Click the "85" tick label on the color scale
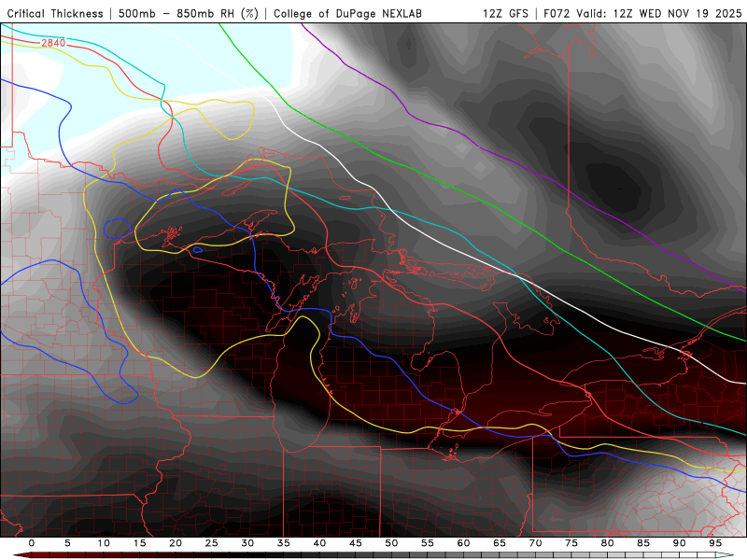The width and height of the screenshot is (747, 560). 643,543
